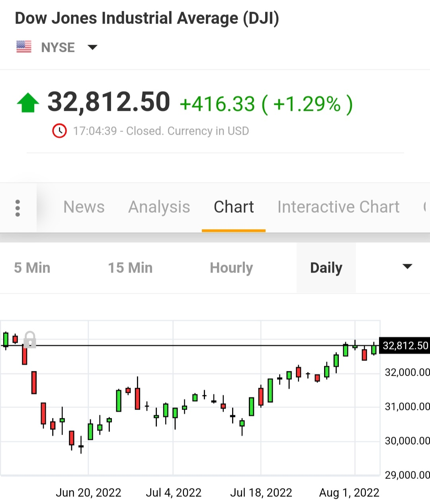Select the Daily interval

(326, 268)
